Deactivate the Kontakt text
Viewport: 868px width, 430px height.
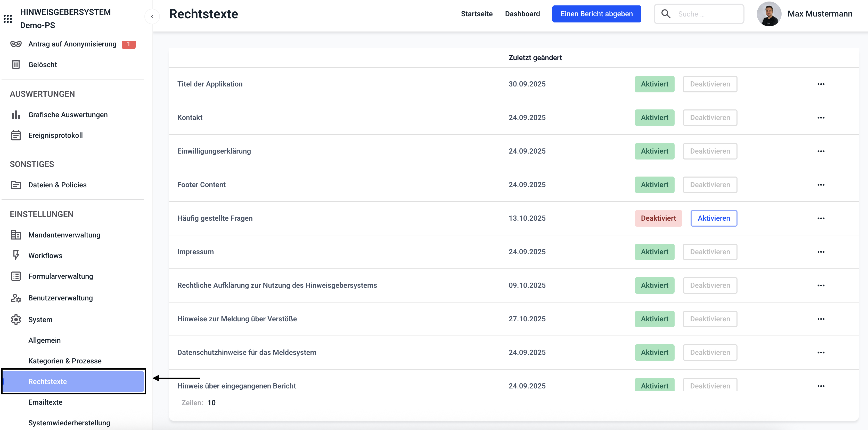point(710,117)
